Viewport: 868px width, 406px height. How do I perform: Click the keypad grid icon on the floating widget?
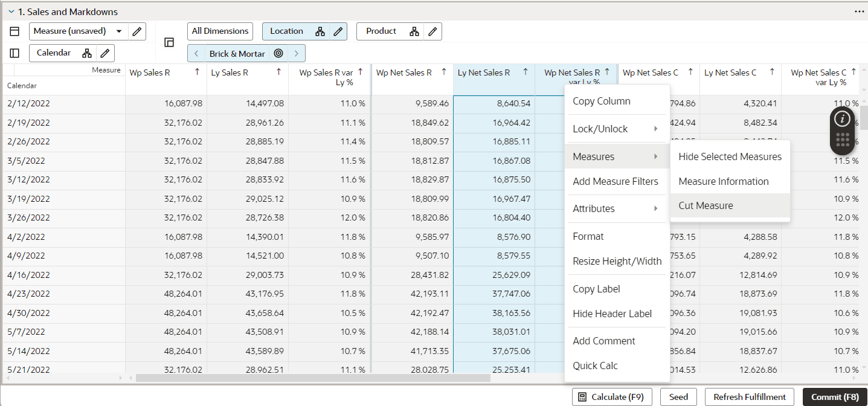point(843,140)
